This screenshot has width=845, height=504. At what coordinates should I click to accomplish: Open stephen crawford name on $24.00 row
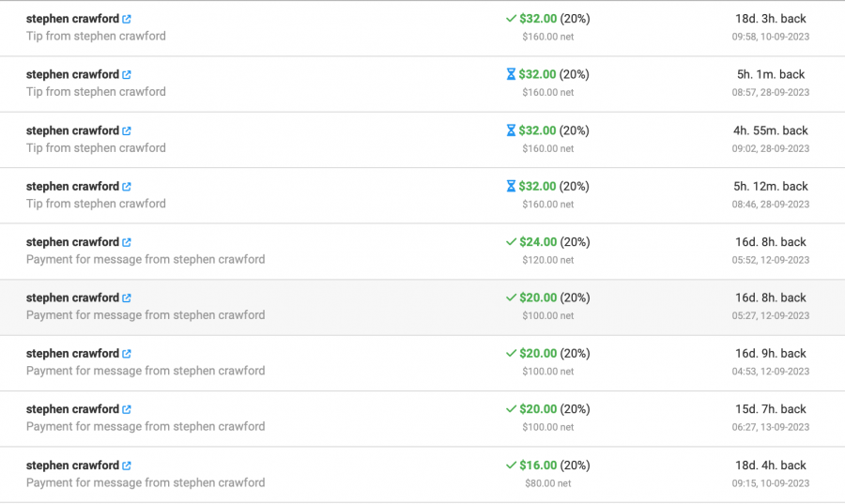72,242
